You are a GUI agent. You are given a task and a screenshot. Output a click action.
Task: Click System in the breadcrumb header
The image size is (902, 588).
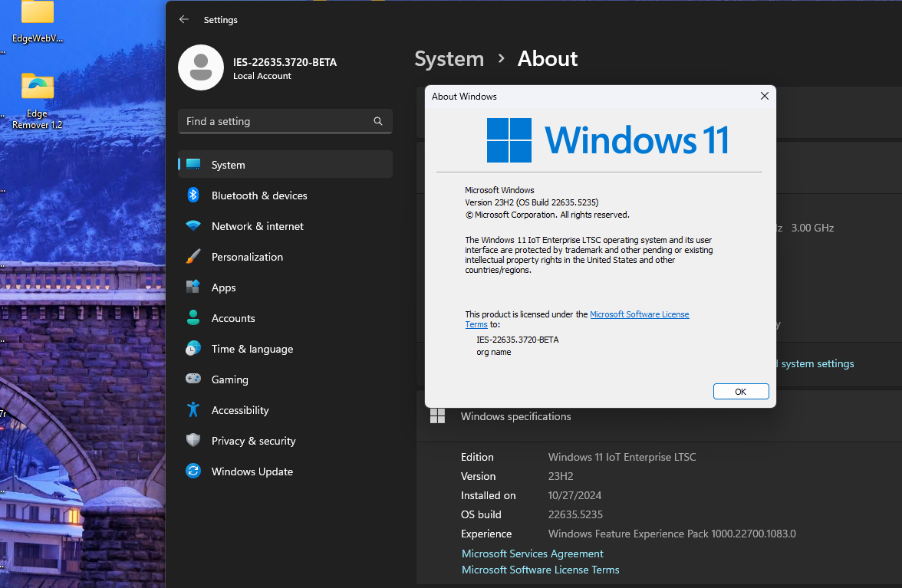tap(449, 58)
